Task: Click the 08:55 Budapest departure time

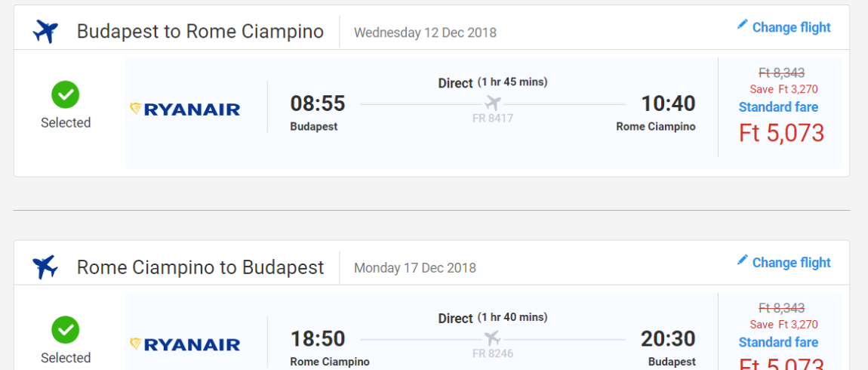Action: [x=318, y=103]
